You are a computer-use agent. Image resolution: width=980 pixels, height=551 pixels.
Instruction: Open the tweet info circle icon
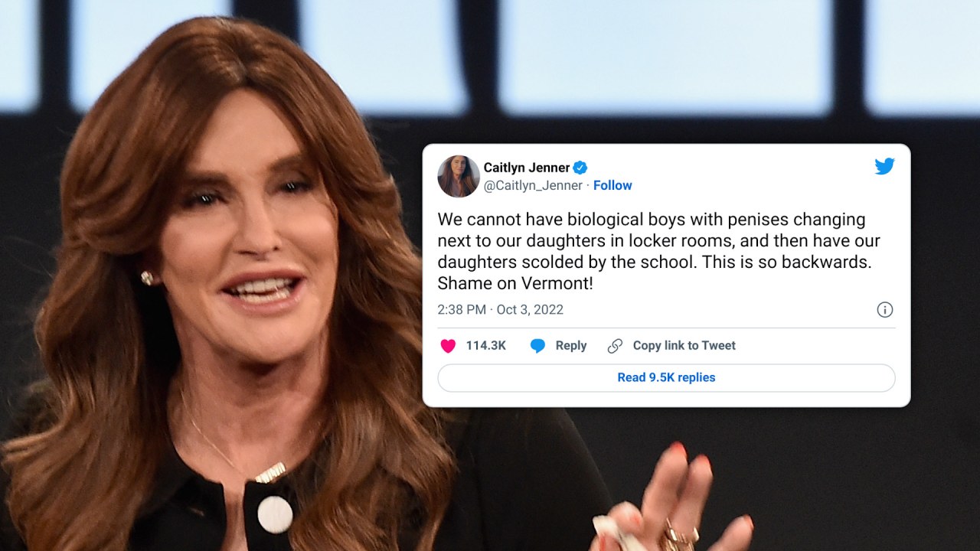click(x=884, y=310)
